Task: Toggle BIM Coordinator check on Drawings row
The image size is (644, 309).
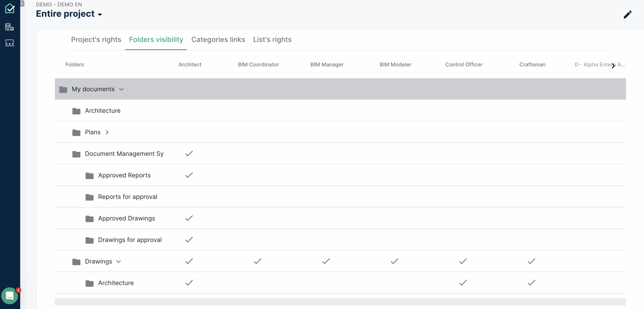Action: pos(257,261)
